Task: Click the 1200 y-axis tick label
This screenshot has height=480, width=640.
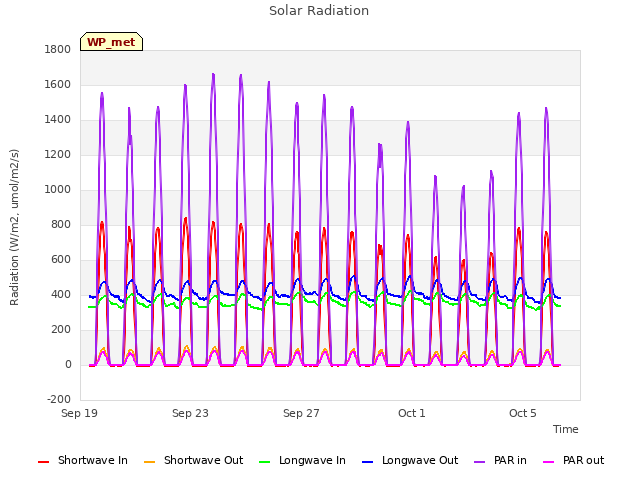Action: [58, 155]
